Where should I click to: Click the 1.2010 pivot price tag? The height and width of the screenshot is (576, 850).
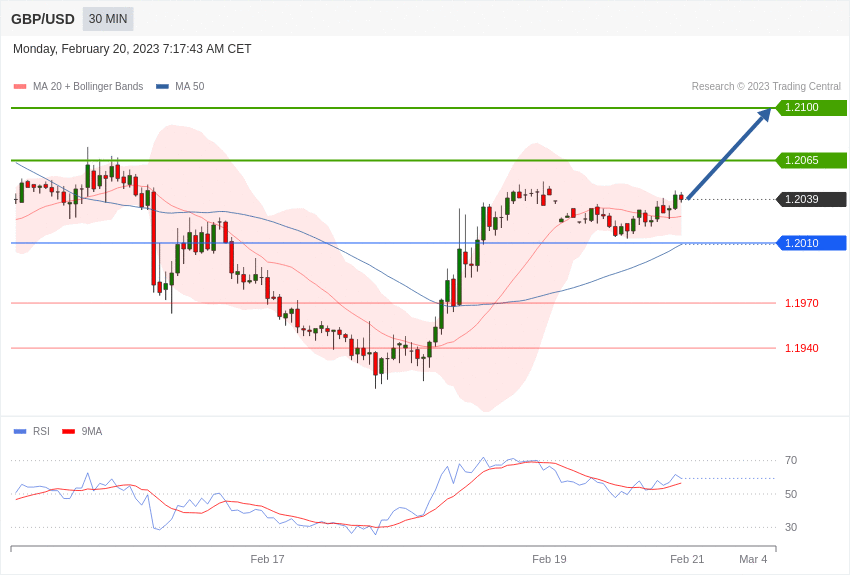(x=812, y=243)
